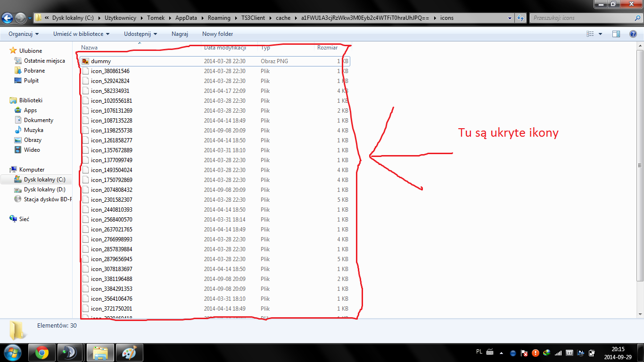Image resolution: width=644 pixels, height=362 pixels.
Task: Click the Komputer computer icon
Action: pos(13,170)
